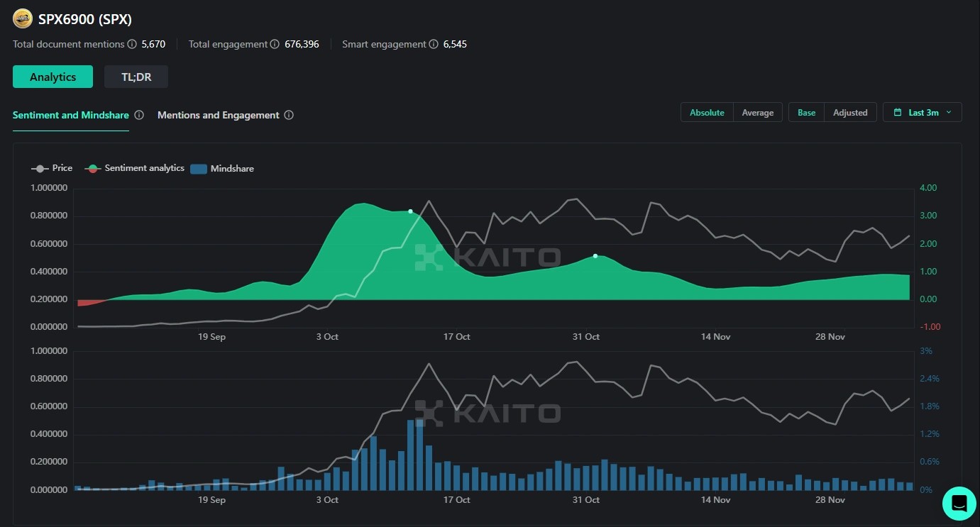This screenshot has width=980, height=527.
Task: Select the Adjusted data option
Action: pos(850,112)
